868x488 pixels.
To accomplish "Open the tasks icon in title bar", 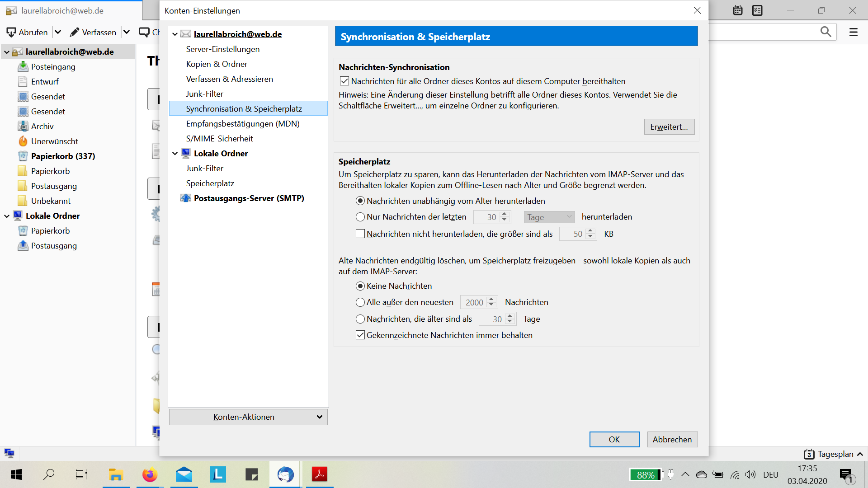I will click(x=757, y=10).
